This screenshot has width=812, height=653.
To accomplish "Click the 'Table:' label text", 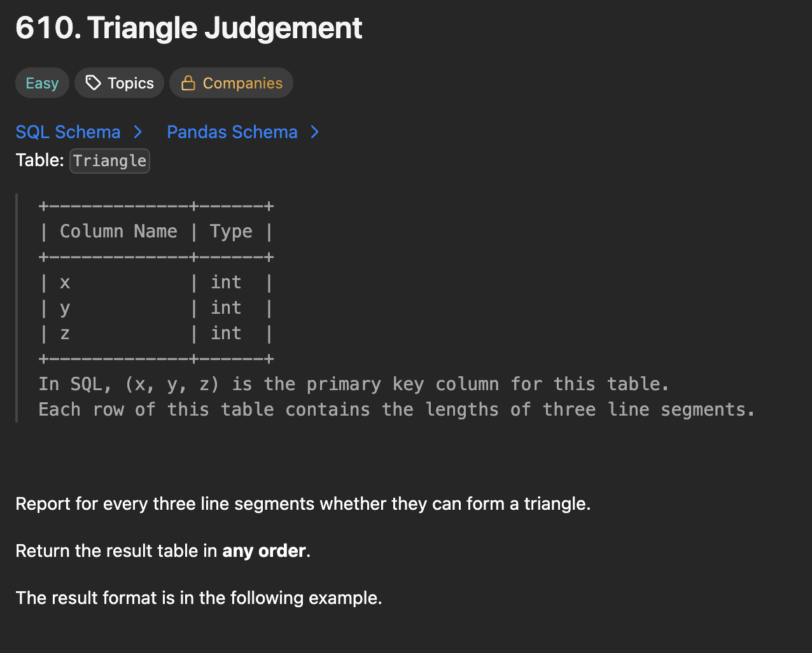I will [39, 160].
